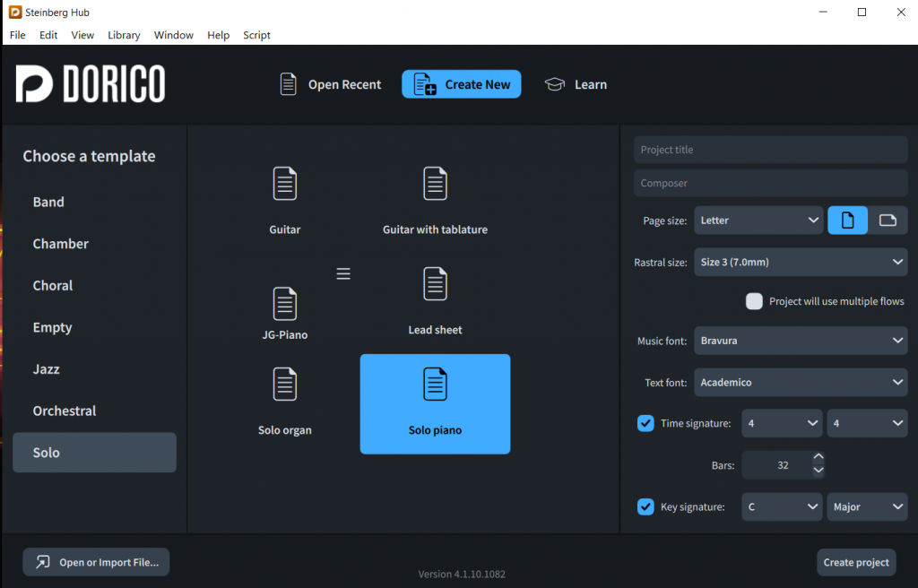Viewport: 918px width, 588px height.
Task: Open the Major key mode dropdown
Action: coord(867,506)
